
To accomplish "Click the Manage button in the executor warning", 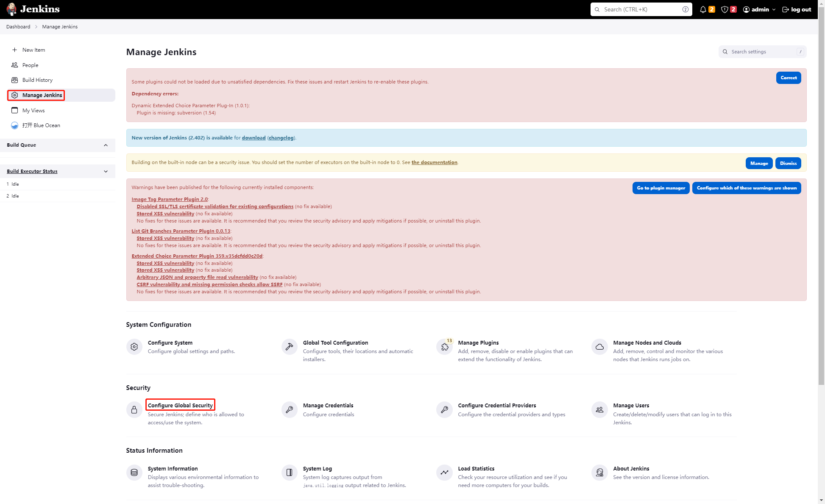I will 759,163.
